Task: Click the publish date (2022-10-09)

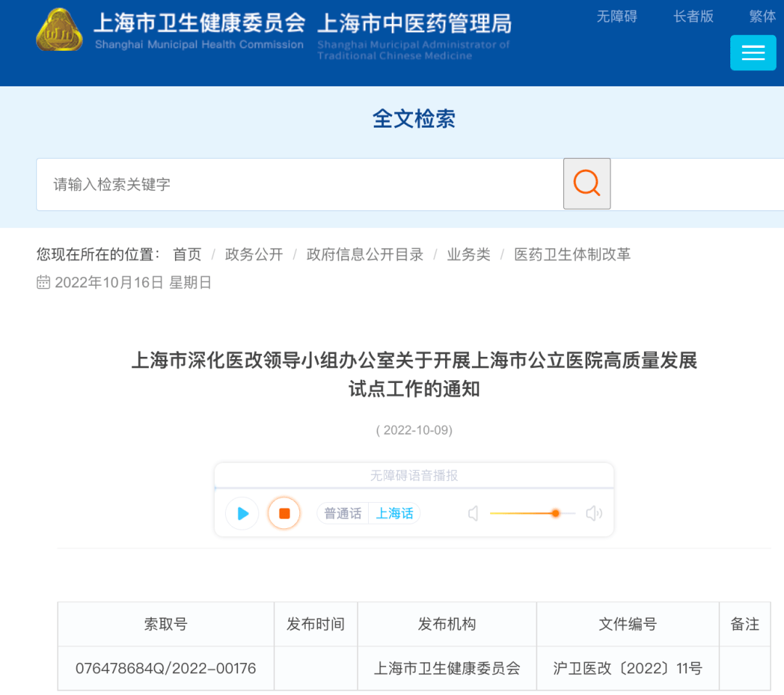Action: pyautogui.click(x=414, y=430)
